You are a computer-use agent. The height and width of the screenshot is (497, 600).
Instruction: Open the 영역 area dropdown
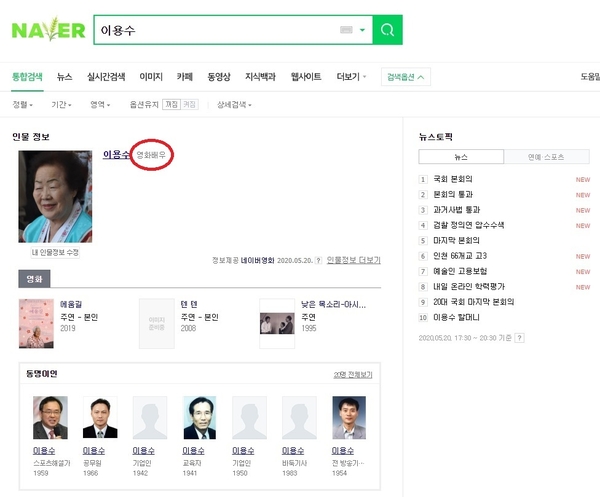[100, 104]
